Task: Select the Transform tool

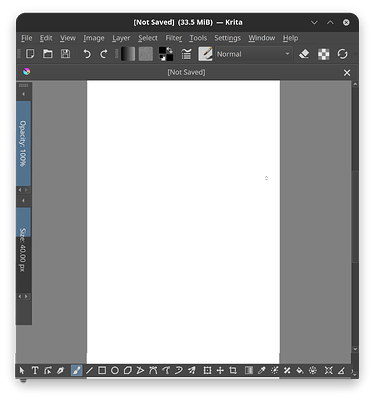Action: [x=207, y=370]
